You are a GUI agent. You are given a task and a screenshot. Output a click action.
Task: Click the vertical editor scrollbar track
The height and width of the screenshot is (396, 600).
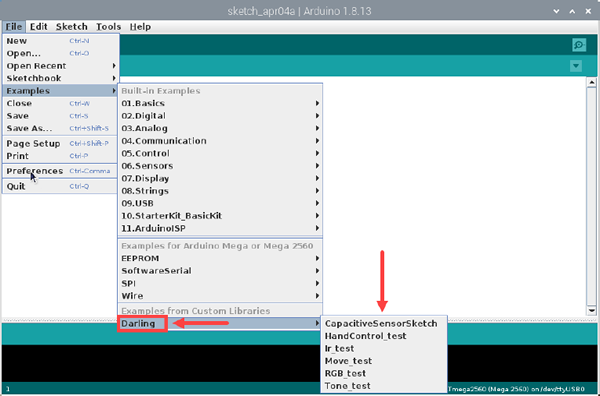592,196
